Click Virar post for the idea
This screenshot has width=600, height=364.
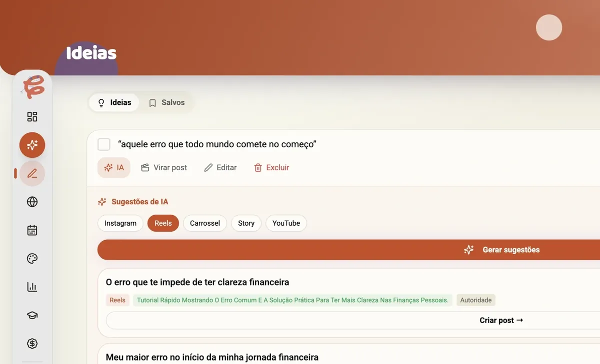point(164,168)
